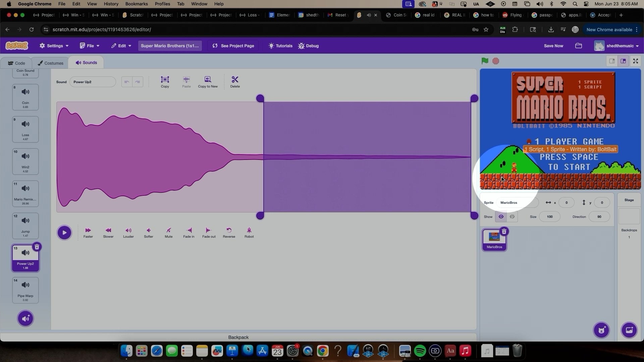Delete the Power Up2 sound
The height and width of the screenshot is (362, 644).
click(x=37, y=247)
